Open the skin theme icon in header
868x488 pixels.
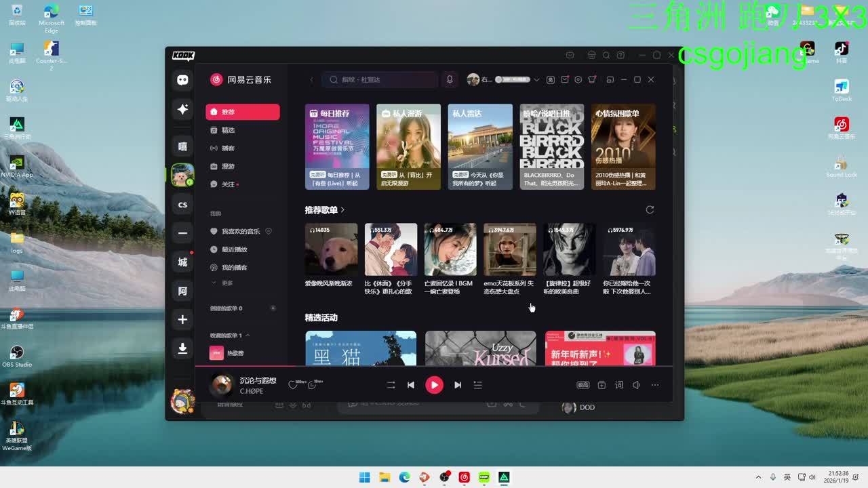click(592, 79)
